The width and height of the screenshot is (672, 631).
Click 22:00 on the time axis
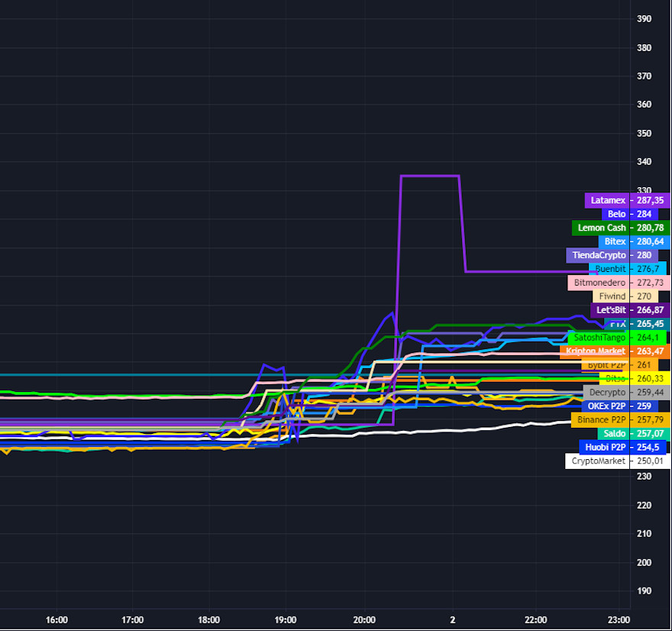536,620
